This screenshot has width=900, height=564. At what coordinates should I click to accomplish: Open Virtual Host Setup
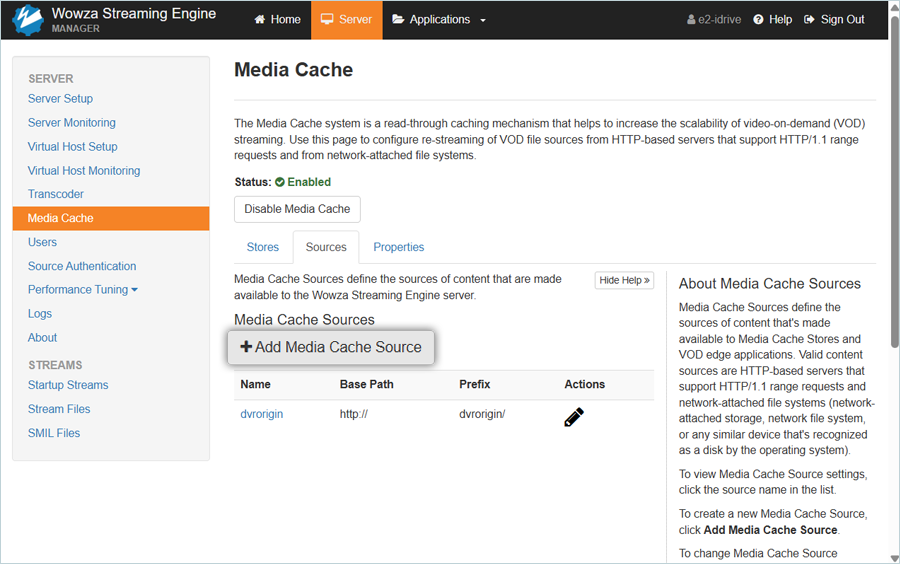click(72, 147)
